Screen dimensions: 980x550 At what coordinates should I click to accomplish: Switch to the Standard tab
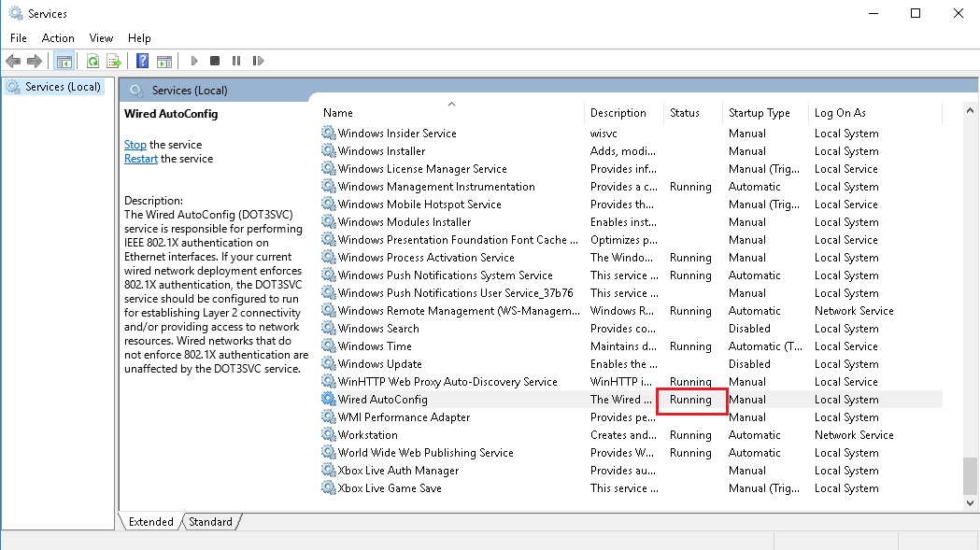point(210,522)
